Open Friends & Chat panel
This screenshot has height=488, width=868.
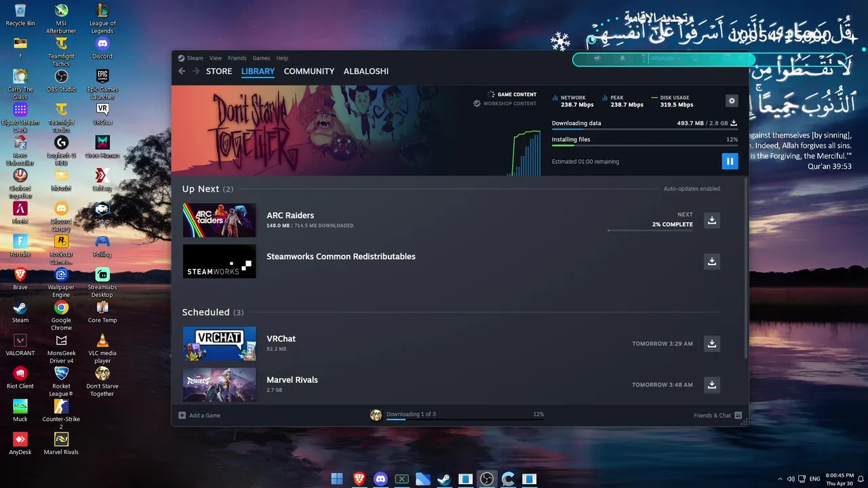(717, 415)
